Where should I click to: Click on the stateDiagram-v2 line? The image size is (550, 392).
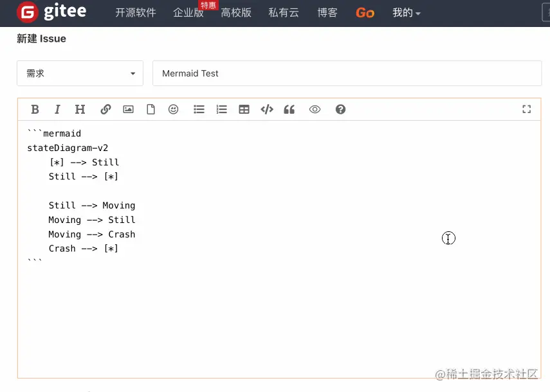pos(68,148)
